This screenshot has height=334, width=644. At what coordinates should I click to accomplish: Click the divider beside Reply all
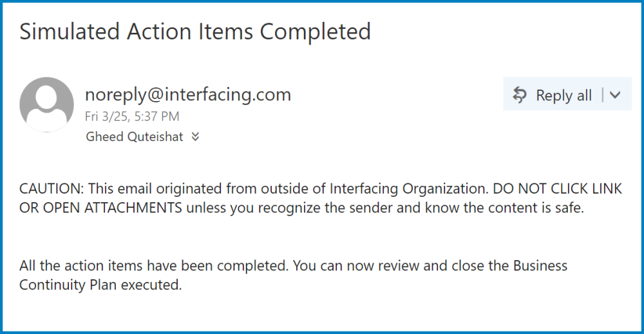602,95
